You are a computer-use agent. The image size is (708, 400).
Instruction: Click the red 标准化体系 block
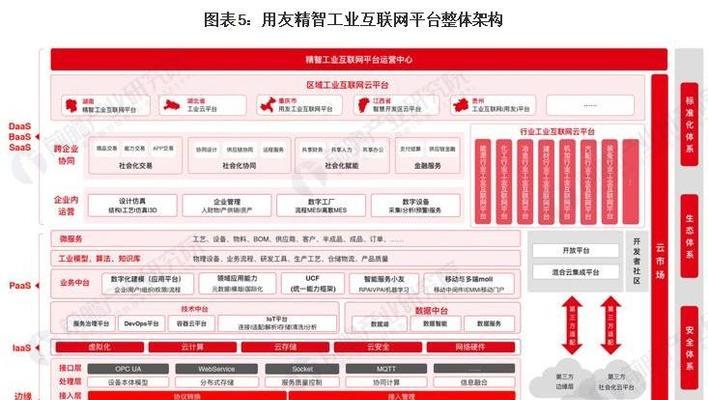pyautogui.click(x=689, y=125)
